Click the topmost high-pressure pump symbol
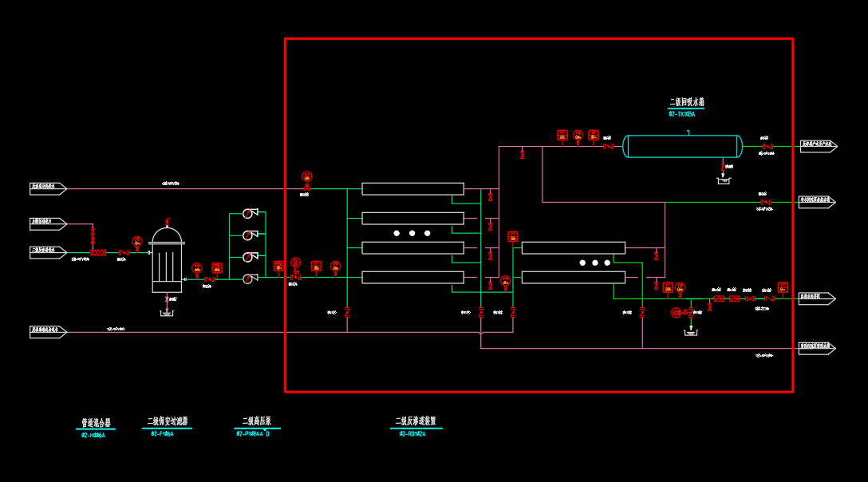 [249, 213]
